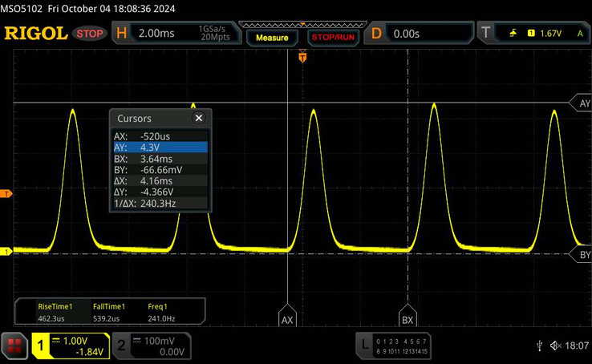Select the AY cursor tag
This screenshot has width=592, height=364.
[x=580, y=103]
